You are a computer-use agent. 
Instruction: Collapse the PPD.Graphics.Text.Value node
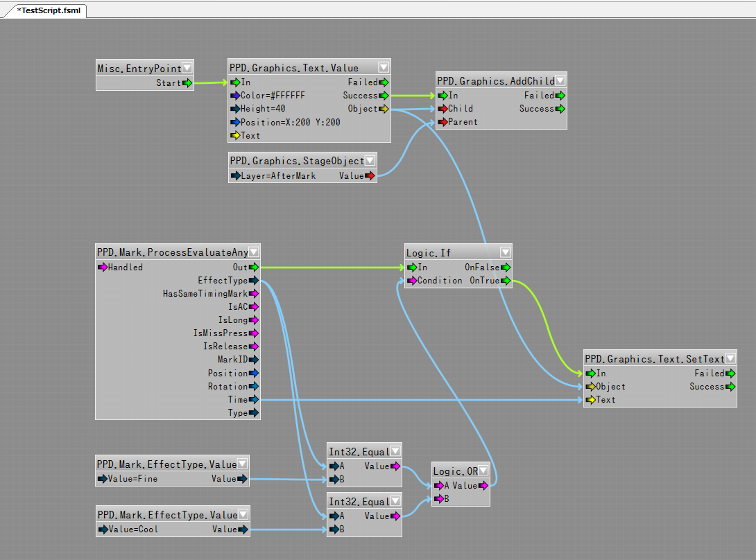[384, 67]
